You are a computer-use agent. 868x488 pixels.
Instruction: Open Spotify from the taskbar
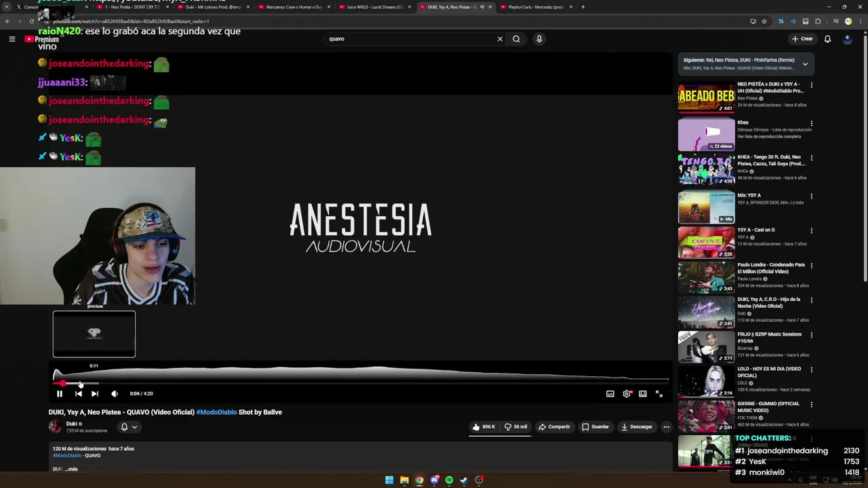[449, 480]
